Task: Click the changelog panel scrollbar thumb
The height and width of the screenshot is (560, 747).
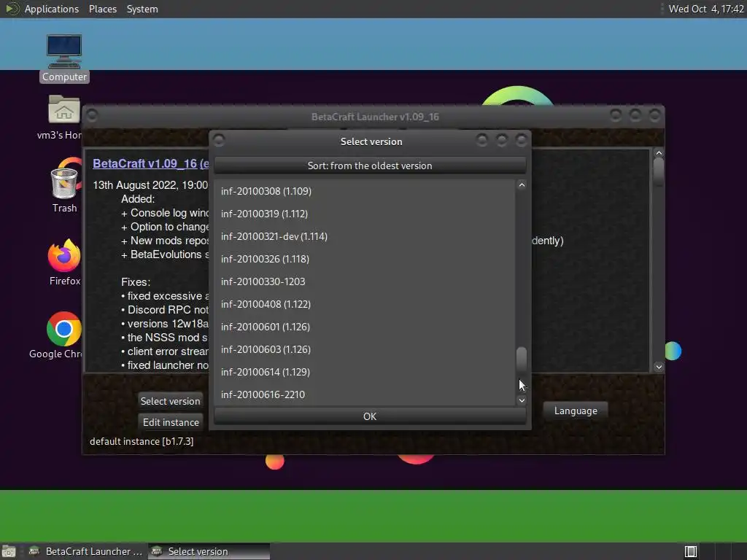Action: pyautogui.click(x=659, y=172)
